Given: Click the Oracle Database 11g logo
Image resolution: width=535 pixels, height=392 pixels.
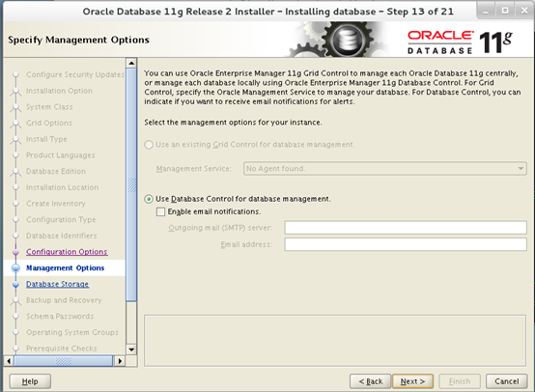Looking at the screenshot, I should click(460, 42).
